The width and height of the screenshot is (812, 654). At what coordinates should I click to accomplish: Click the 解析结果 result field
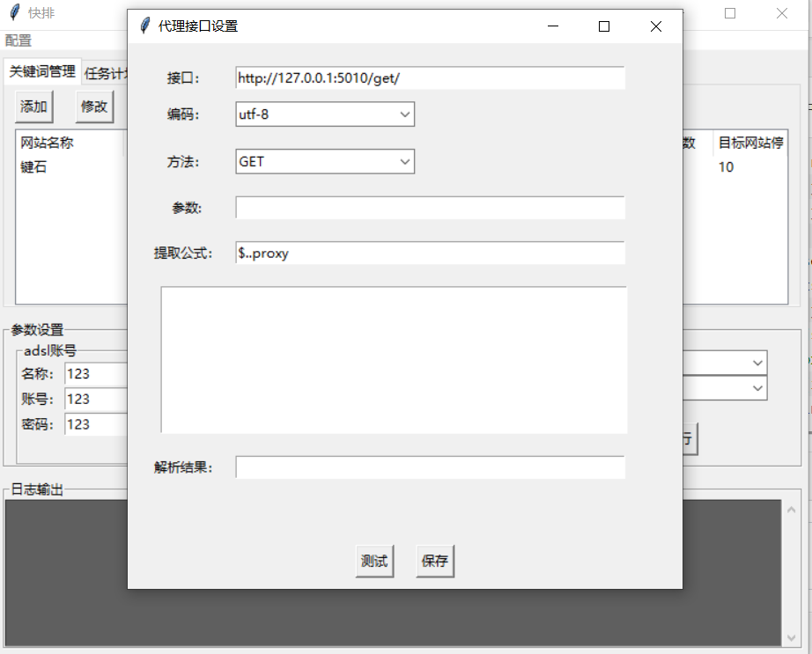(429, 467)
